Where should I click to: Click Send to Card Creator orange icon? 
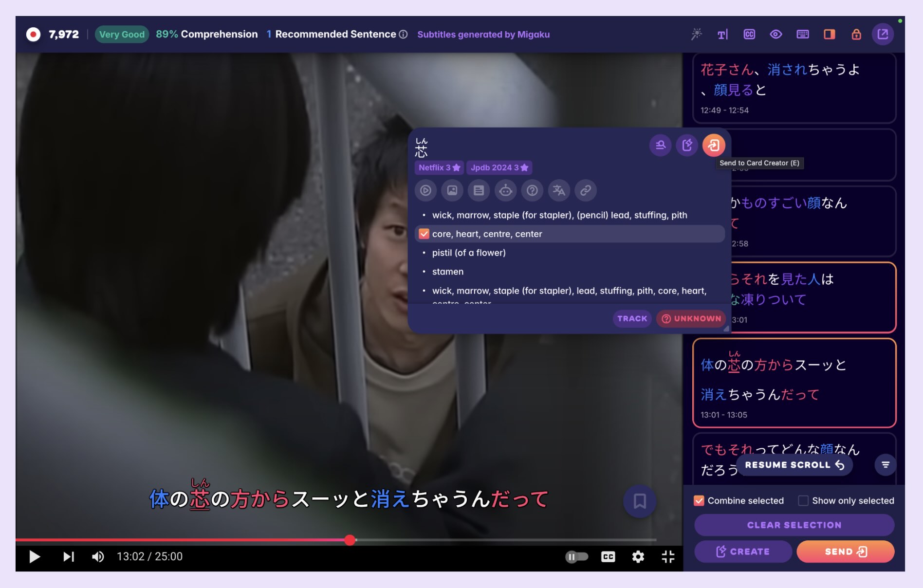click(714, 145)
